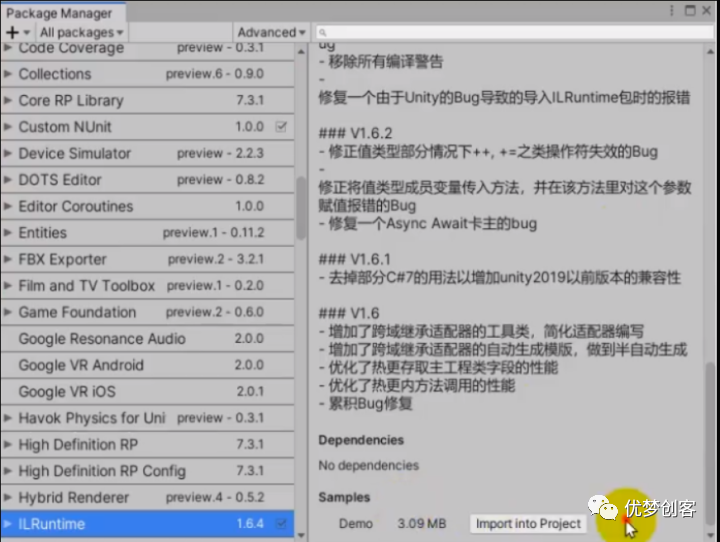Select the ILRuntime package row
Screen dimensions: 720x542
147,524
